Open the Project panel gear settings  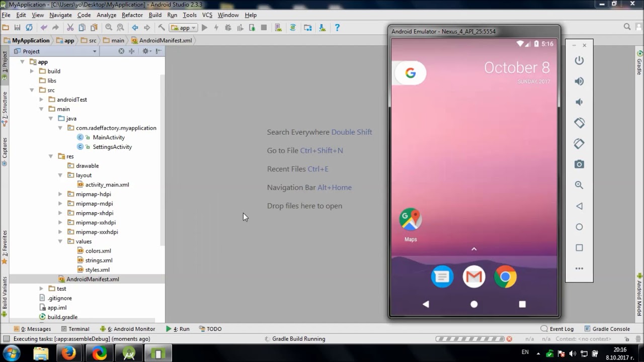pos(146,51)
